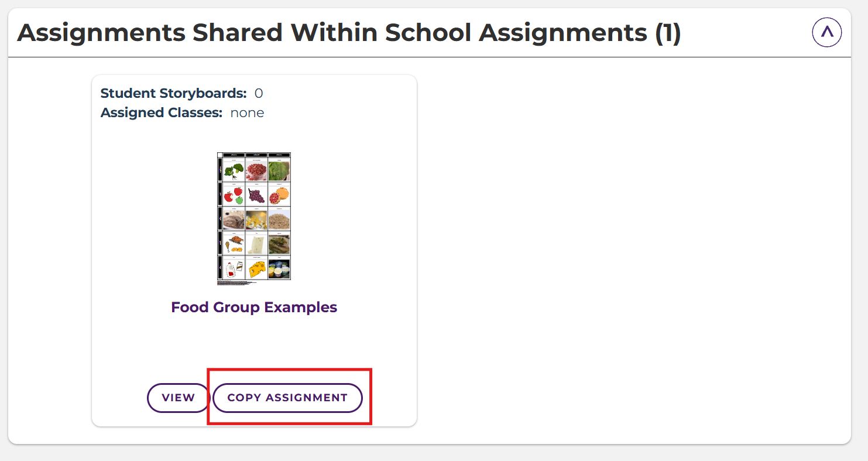Image resolution: width=868 pixels, height=461 pixels.
Task: Collapse the Assignments Shared Within School section
Action: (x=826, y=33)
